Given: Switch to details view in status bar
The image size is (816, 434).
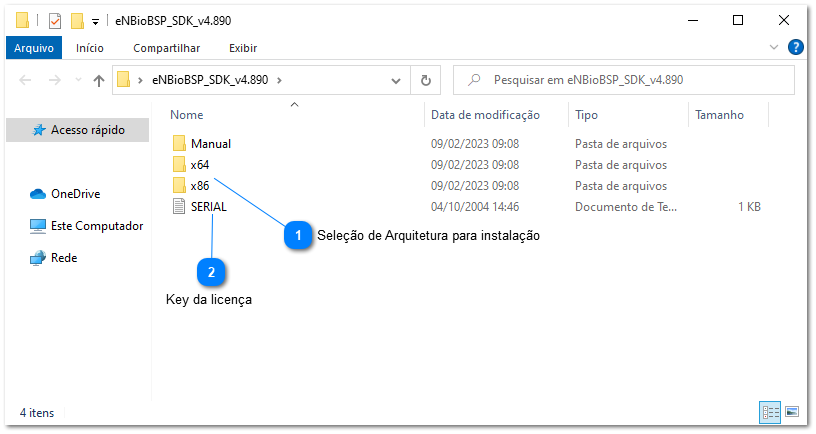Looking at the screenshot, I should (770, 413).
